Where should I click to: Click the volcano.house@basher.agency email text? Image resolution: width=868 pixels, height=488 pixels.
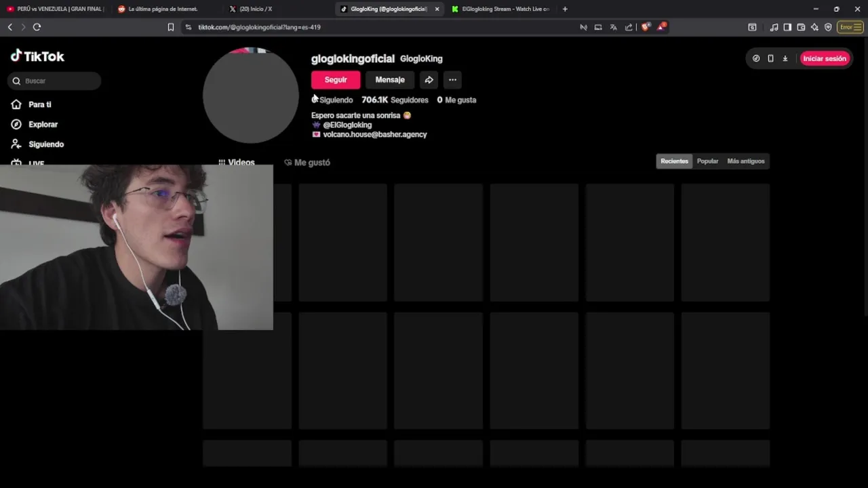pos(375,134)
